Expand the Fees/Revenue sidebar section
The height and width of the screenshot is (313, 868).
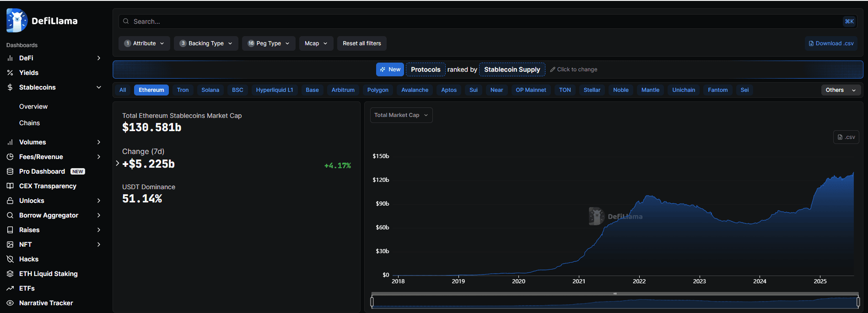coord(99,157)
